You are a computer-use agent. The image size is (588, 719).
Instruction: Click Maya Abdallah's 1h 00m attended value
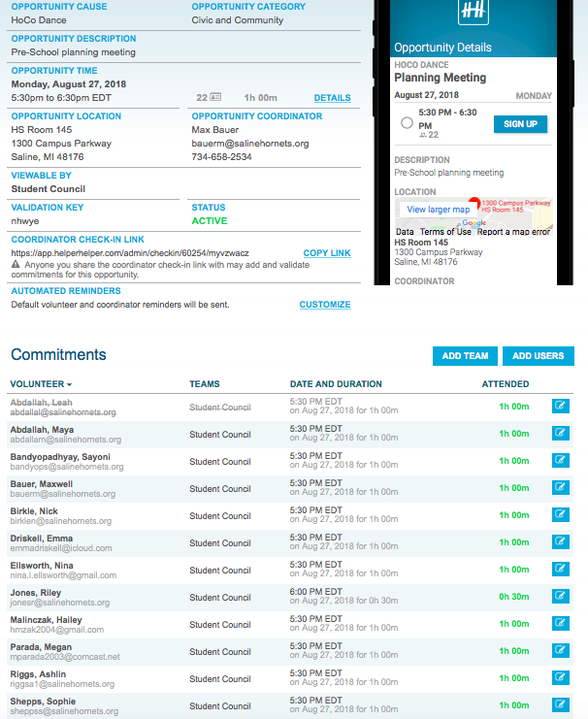(x=513, y=434)
